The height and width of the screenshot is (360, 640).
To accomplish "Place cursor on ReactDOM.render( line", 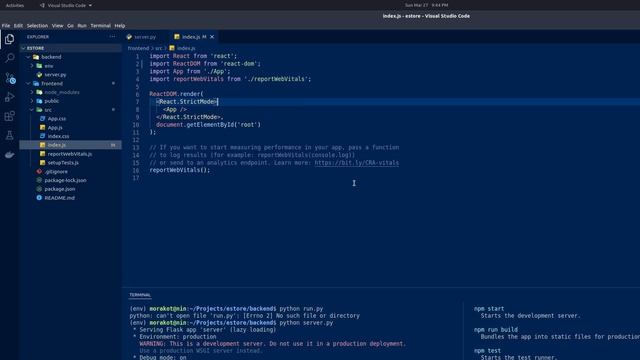I will click(176, 94).
